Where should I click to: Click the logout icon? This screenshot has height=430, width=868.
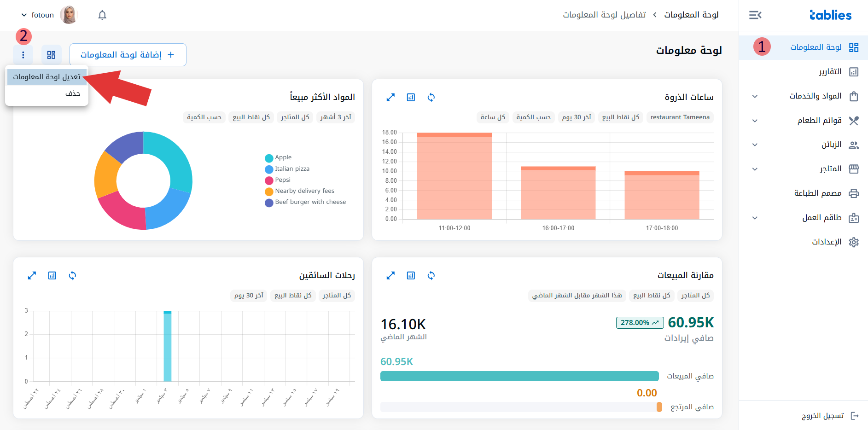pyautogui.click(x=855, y=416)
